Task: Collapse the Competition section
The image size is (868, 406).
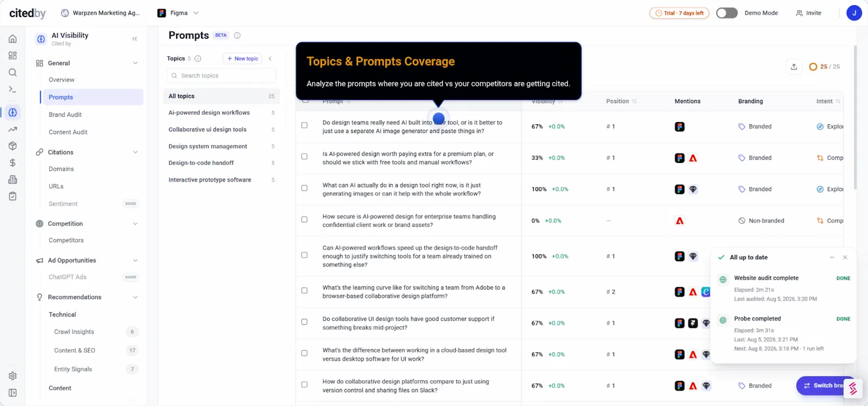Action: pyautogui.click(x=135, y=224)
